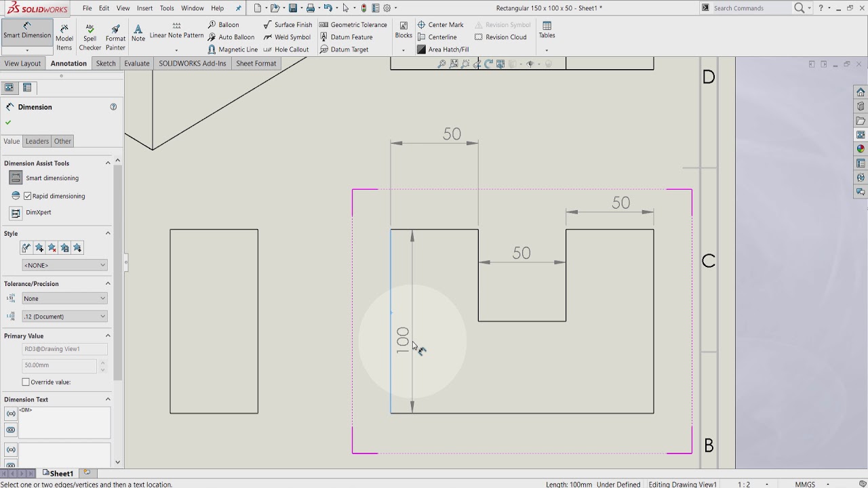Check the Override value box
The image size is (868, 488).
point(26,382)
